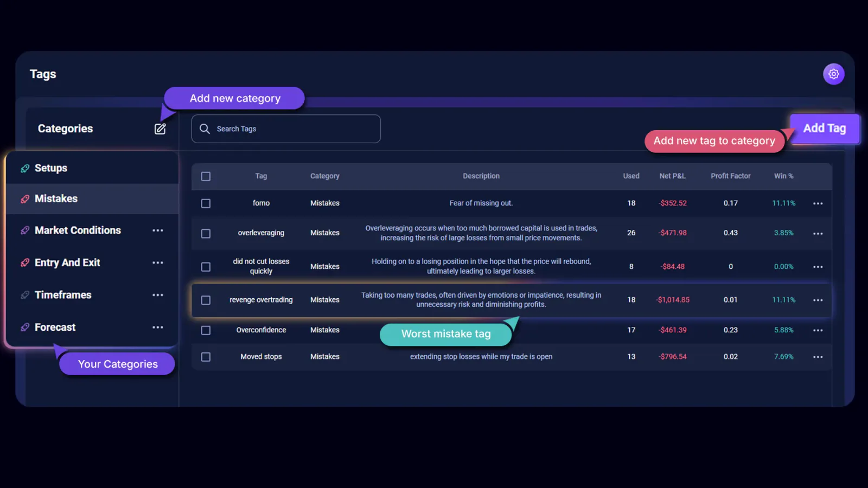Click the Timeframes rocket icon

[x=25, y=295]
